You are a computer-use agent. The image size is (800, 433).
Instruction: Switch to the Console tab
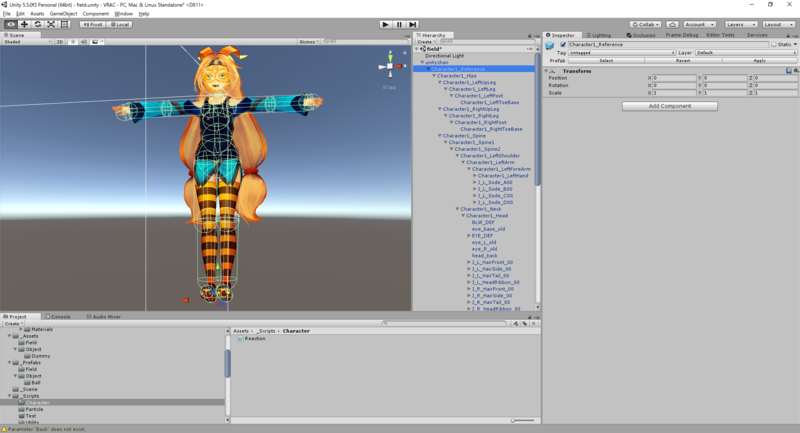click(x=58, y=317)
